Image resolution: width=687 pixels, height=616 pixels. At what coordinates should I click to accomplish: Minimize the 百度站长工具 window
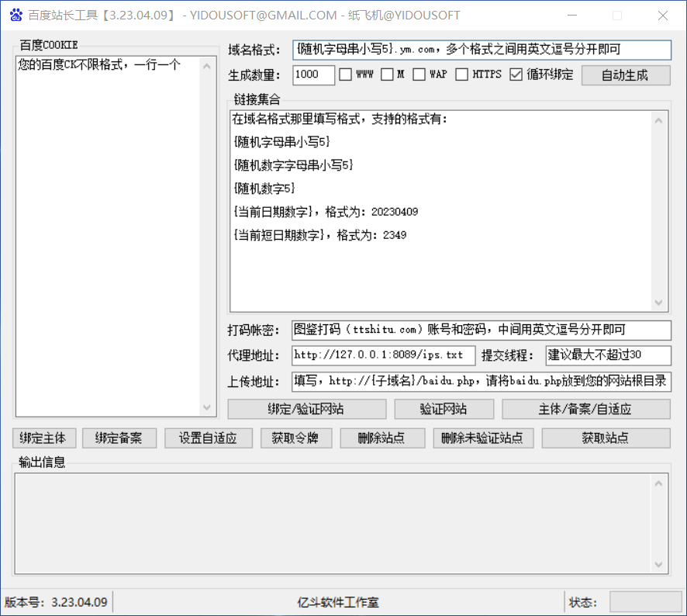[571, 16]
